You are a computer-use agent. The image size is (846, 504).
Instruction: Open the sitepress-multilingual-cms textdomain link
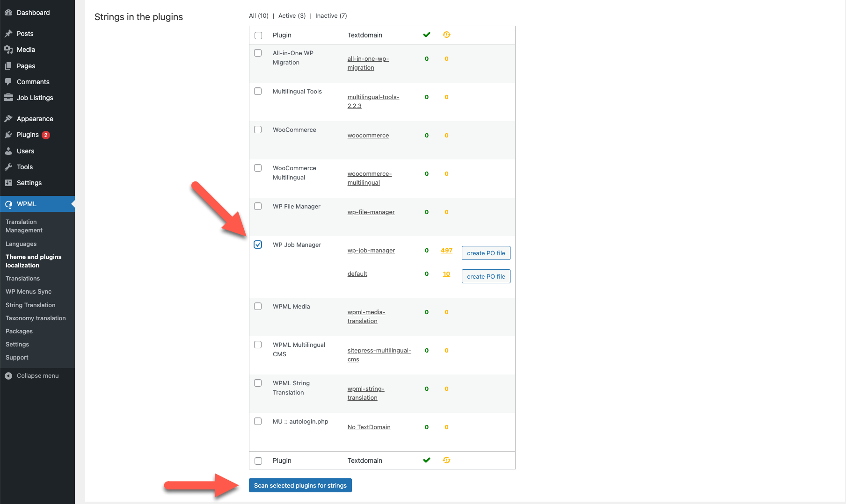coord(379,355)
